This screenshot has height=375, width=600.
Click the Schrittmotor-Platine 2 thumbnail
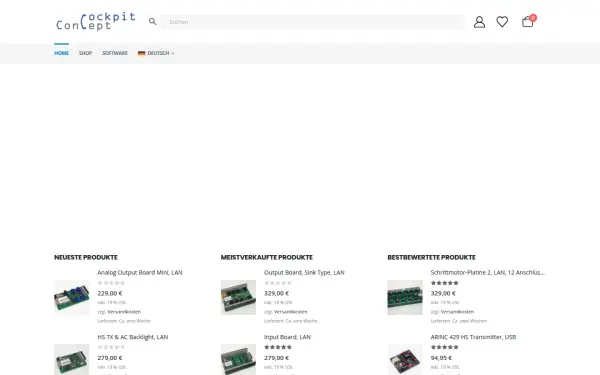(405, 297)
